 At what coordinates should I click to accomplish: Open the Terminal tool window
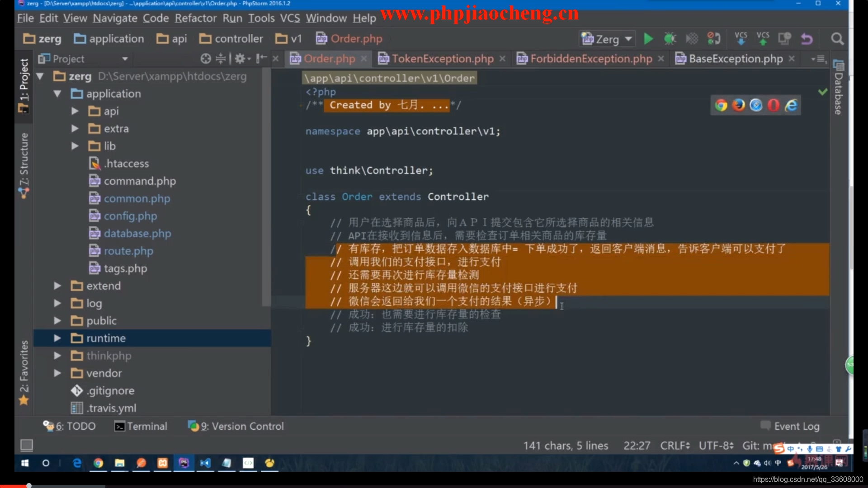[x=141, y=426]
